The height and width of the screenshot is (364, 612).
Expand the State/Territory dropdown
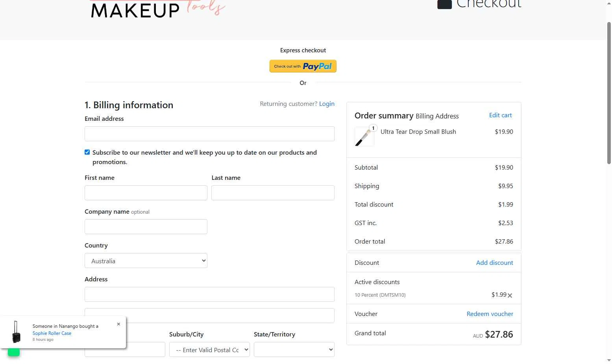[294, 349]
